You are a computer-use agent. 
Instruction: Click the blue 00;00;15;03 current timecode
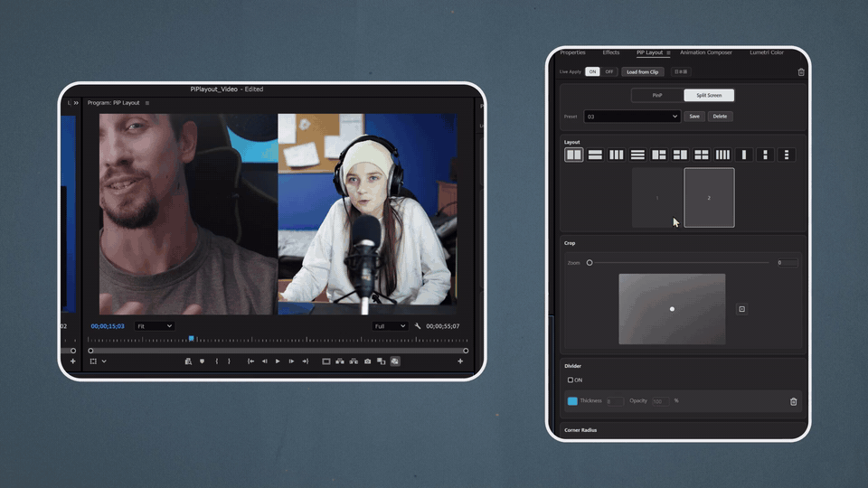point(108,326)
